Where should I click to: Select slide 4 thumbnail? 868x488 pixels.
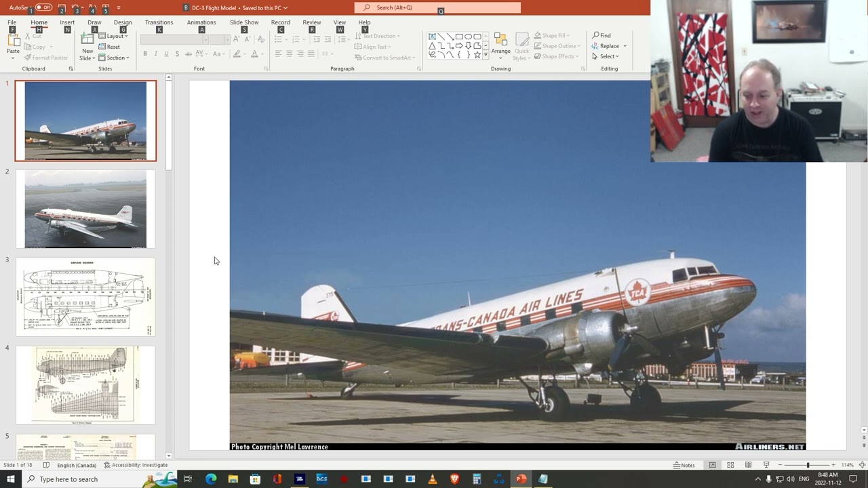(85, 385)
